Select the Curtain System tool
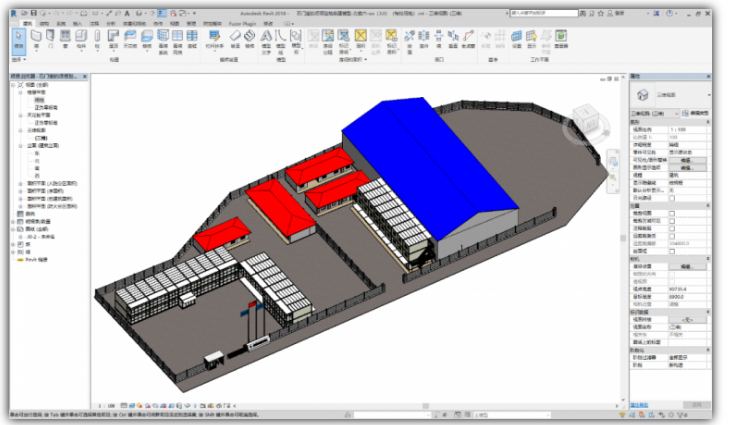This screenshot has height=425, width=732. [x=163, y=42]
